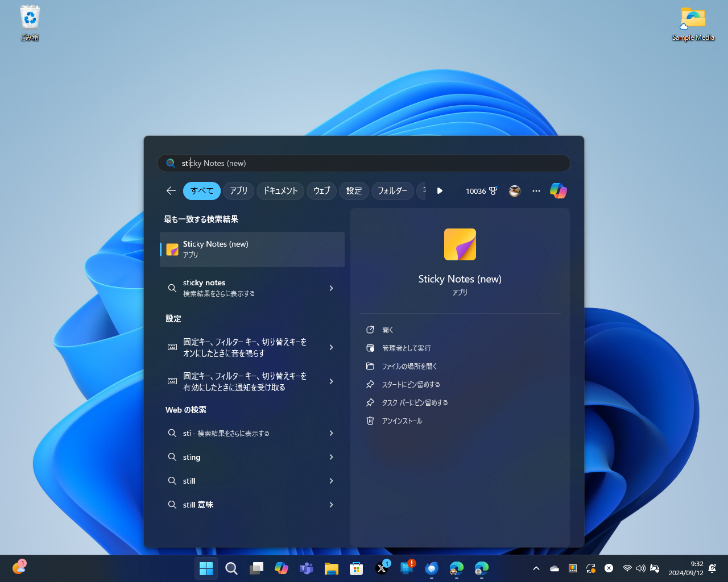Open notification bell in the taskbar corner
The width and height of the screenshot is (728, 582).
[x=712, y=568]
